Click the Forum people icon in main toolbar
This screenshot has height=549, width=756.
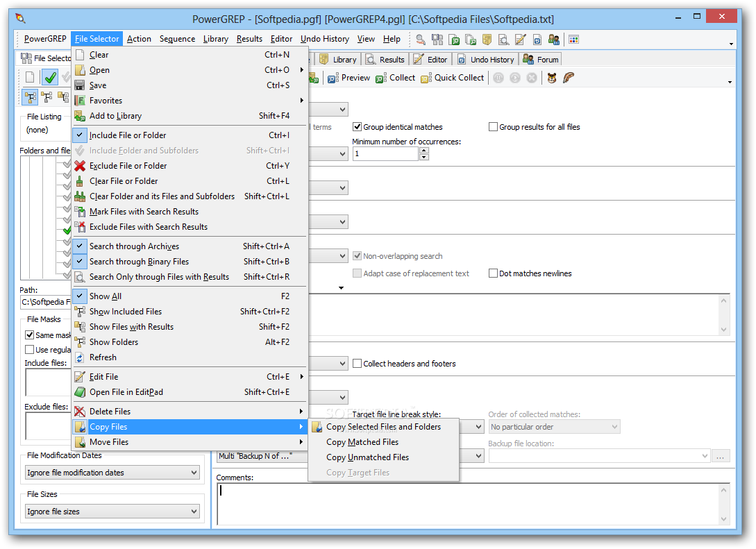(x=553, y=39)
